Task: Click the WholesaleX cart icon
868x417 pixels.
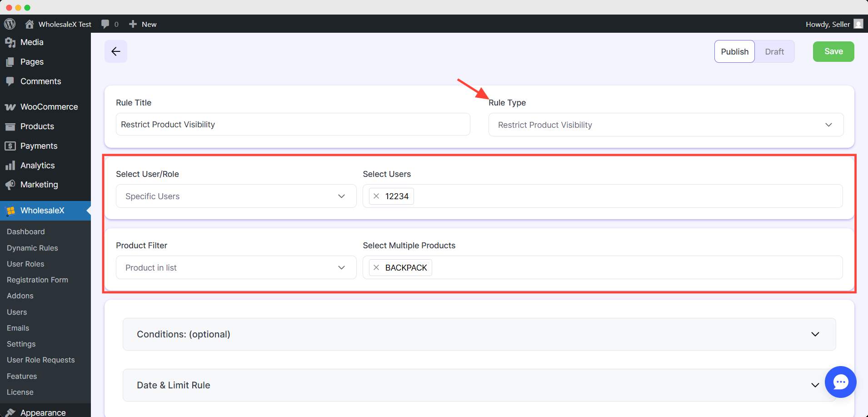Action: pos(10,211)
